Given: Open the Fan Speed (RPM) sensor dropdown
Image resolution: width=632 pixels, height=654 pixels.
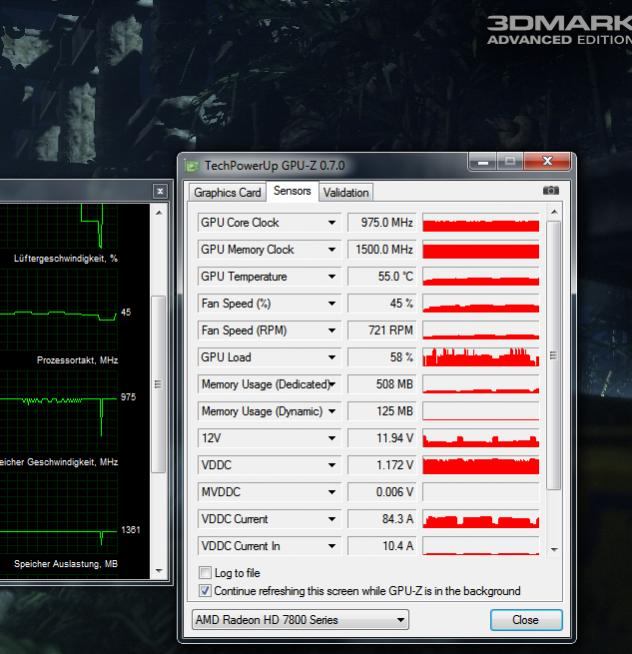Looking at the screenshot, I should pyautogui.click(x=332, y=331).
